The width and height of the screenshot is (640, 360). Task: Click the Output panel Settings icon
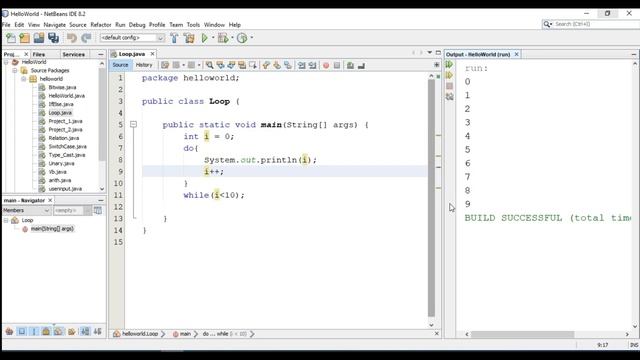click(449, 97)
